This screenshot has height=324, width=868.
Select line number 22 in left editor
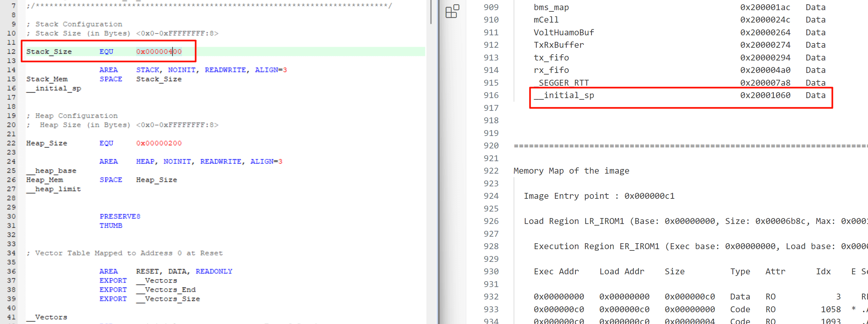pyautogui.click(x=11, y=143)
